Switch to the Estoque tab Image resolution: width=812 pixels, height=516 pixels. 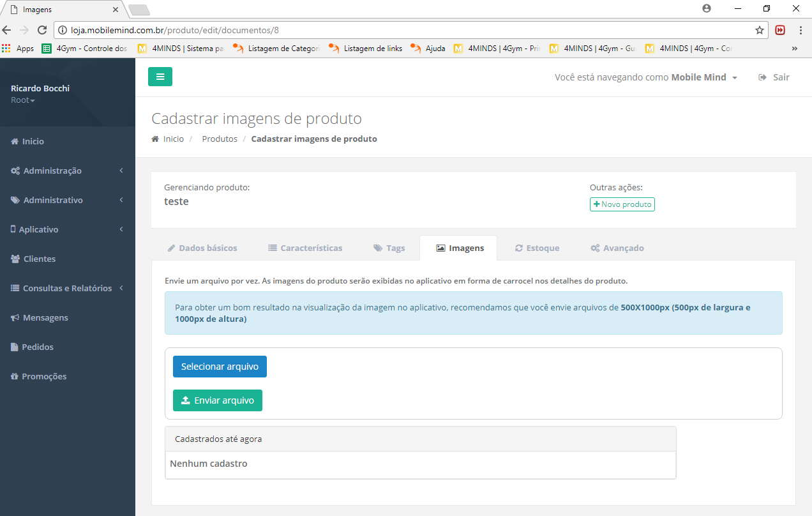[x=537, y=248]
